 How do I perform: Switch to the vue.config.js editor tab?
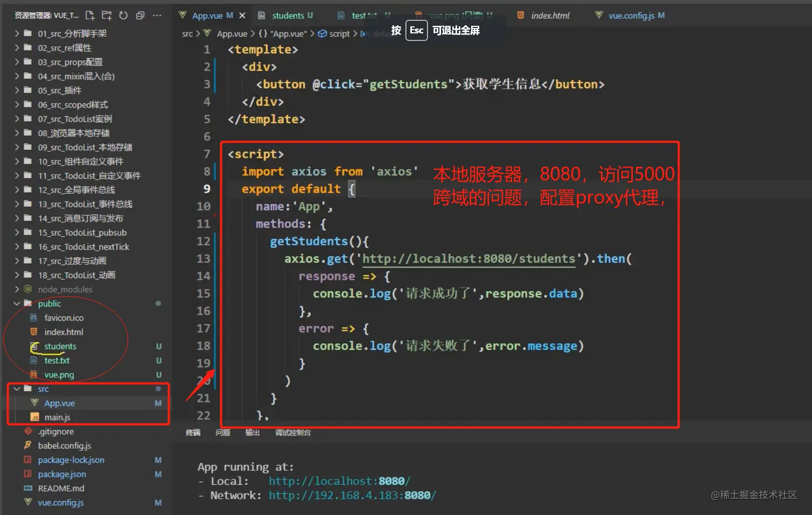631,16
